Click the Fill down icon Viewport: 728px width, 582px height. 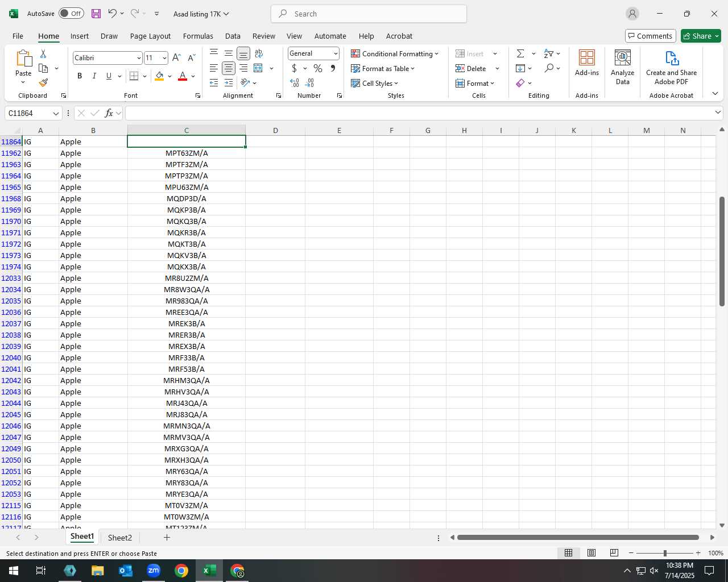click(520, 68)
